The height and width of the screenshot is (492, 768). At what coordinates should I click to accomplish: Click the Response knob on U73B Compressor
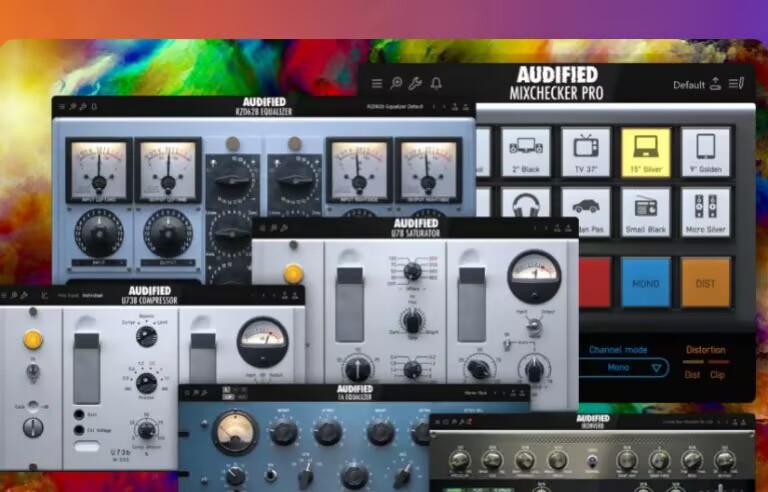(x=146, y=383)
